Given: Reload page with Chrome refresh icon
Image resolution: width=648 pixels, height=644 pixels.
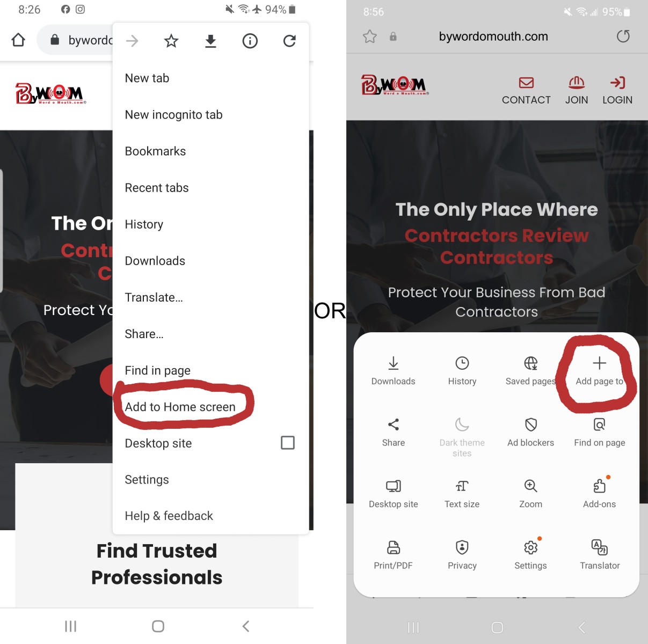Looking at the screenshot, I should tap(289, 41).
